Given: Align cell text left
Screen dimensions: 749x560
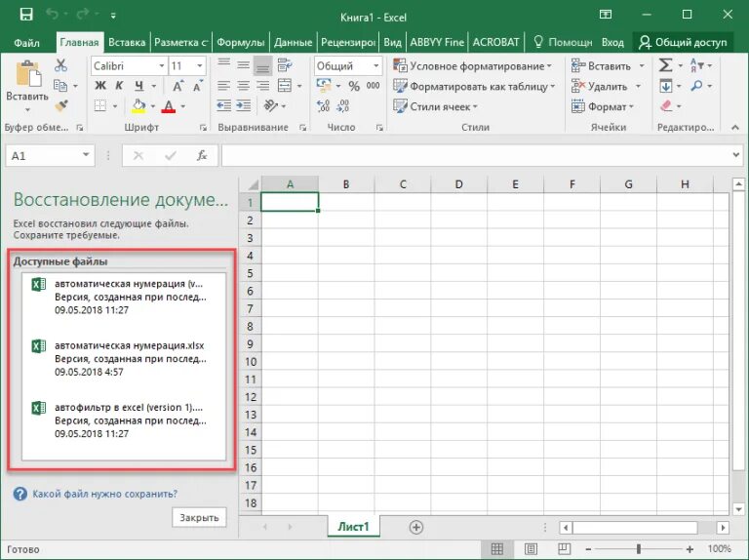Looking at the screenshot, I should [224, 86].
